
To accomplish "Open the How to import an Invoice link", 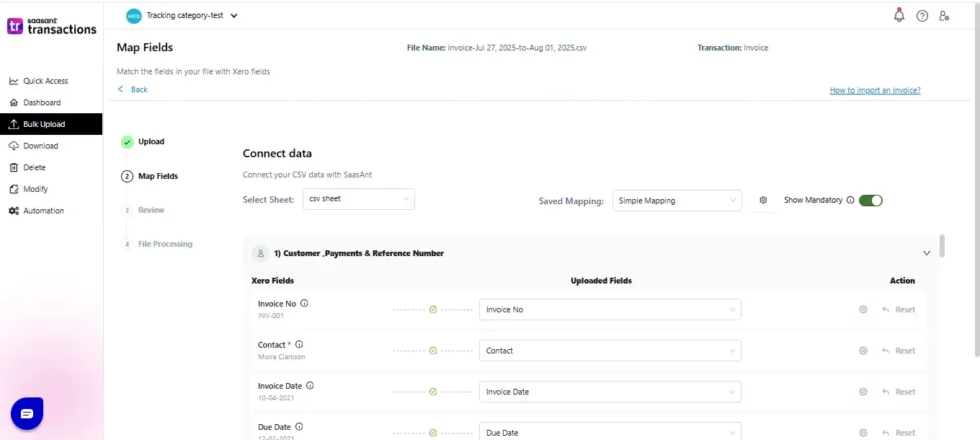I will 875,89.
